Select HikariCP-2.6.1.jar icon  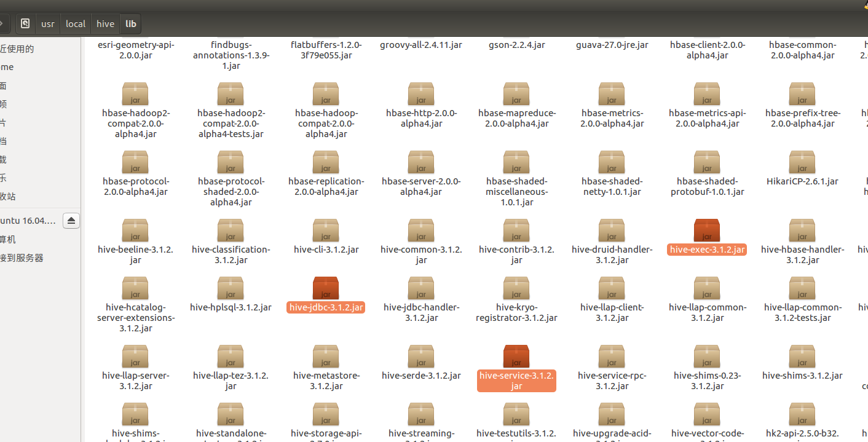(x=802, y=162)
